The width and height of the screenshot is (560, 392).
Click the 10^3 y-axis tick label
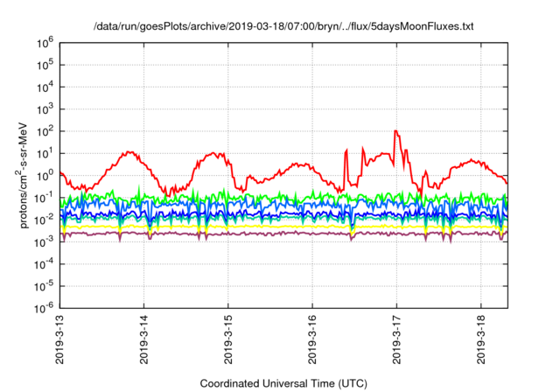[45, 109]
